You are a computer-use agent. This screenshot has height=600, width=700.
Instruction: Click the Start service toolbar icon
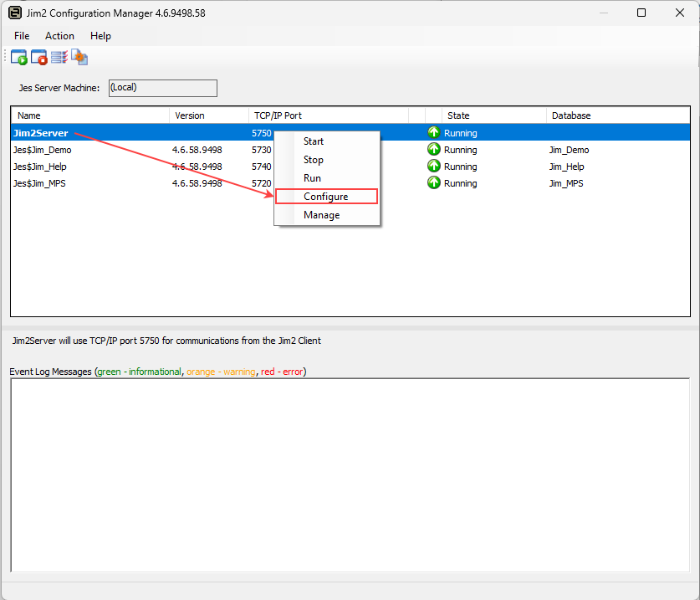tap(18, 58)
